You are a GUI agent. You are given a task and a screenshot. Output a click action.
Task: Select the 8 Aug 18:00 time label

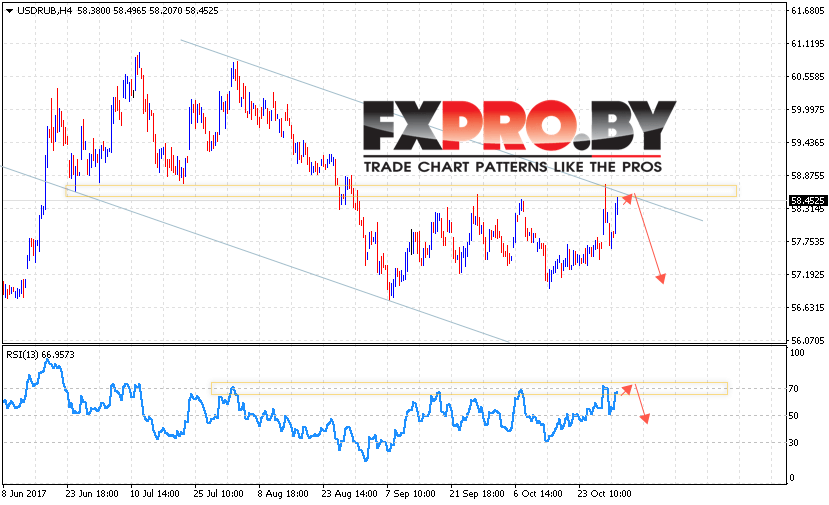[x=283, y=494]
